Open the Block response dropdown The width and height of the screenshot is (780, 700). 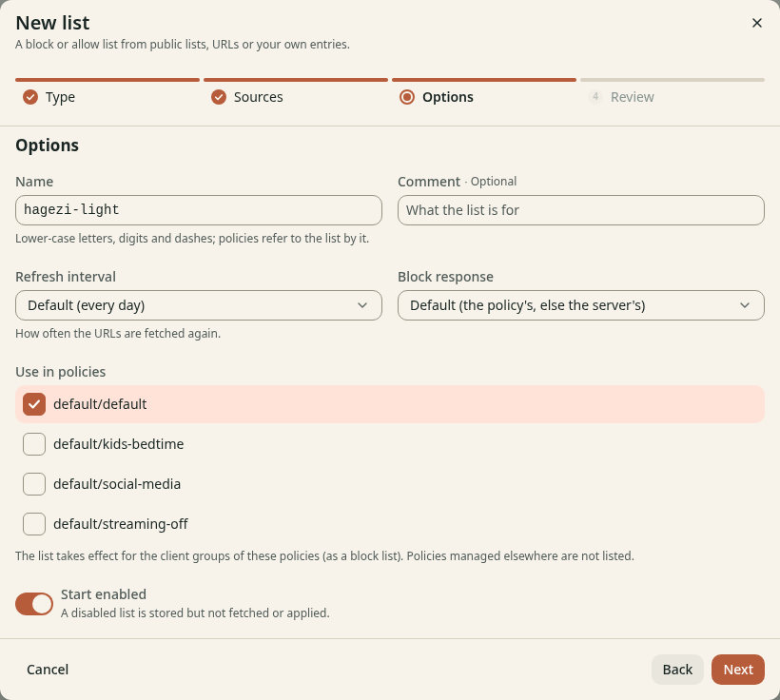pyautogui.click(x=580, y=305)
